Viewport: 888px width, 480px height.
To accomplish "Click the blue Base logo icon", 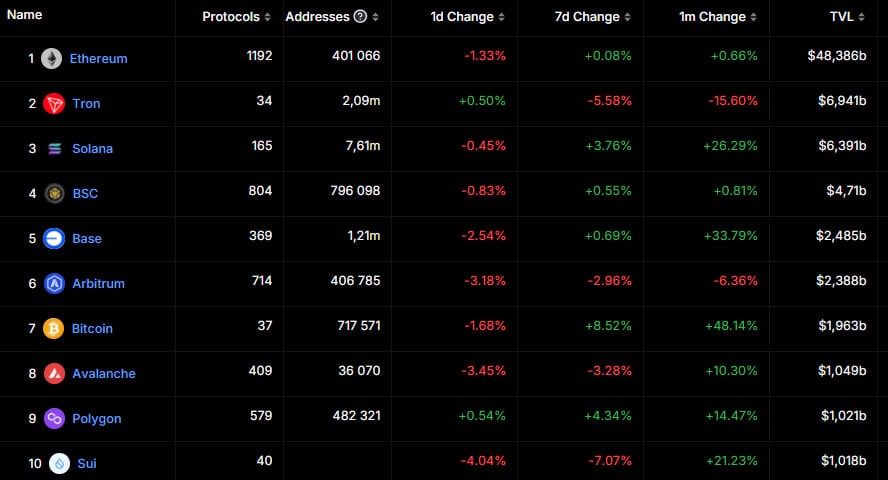I will 54,238.
